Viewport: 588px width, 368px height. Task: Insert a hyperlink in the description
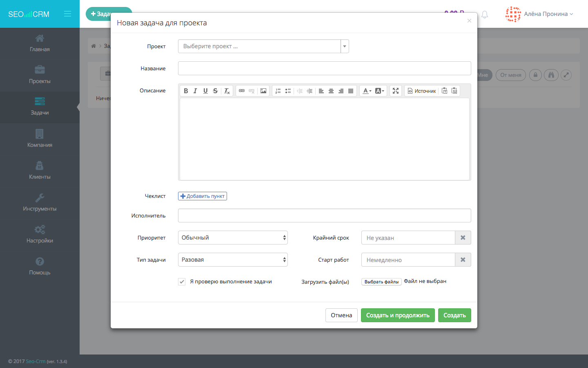click(242, 90)
